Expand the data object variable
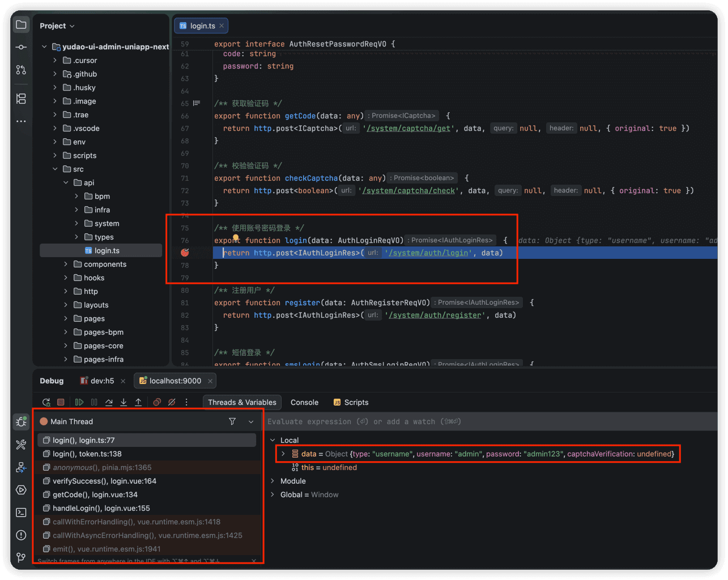Viewport: 728px width, 580px height. 283,454
